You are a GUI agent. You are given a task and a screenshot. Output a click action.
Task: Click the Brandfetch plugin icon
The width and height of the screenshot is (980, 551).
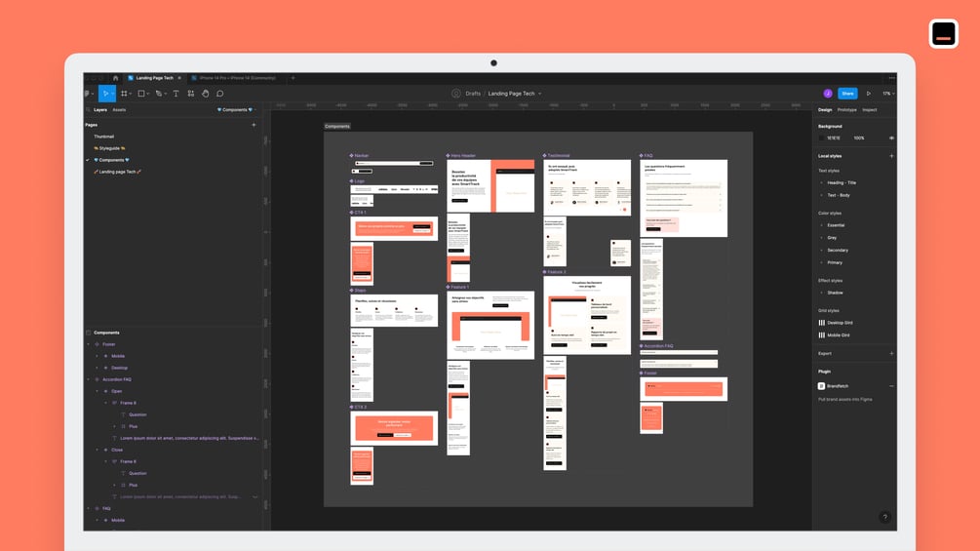tap(821, 386)
